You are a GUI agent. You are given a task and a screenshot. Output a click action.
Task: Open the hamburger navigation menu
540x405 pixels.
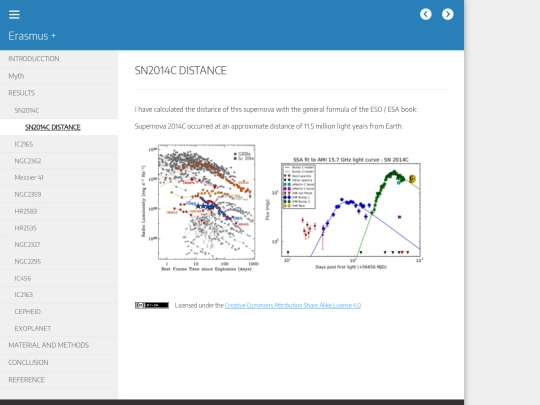click(14, 14)
